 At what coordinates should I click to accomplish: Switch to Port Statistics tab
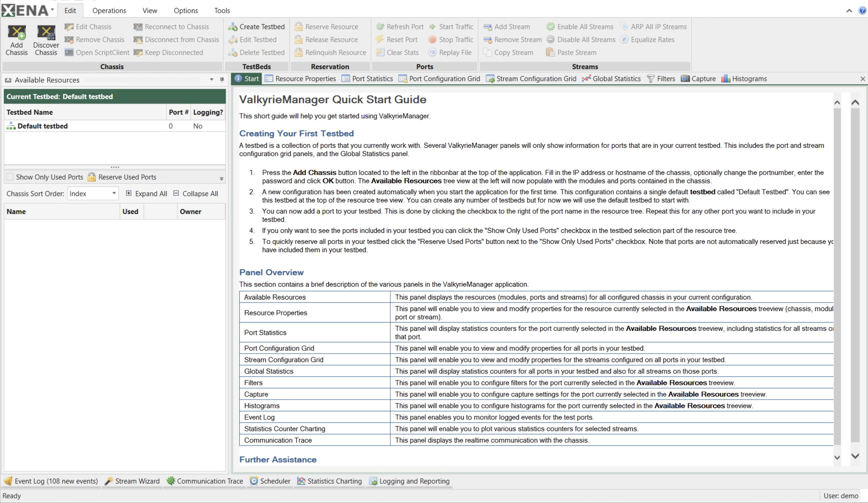(x=367, y=78)
